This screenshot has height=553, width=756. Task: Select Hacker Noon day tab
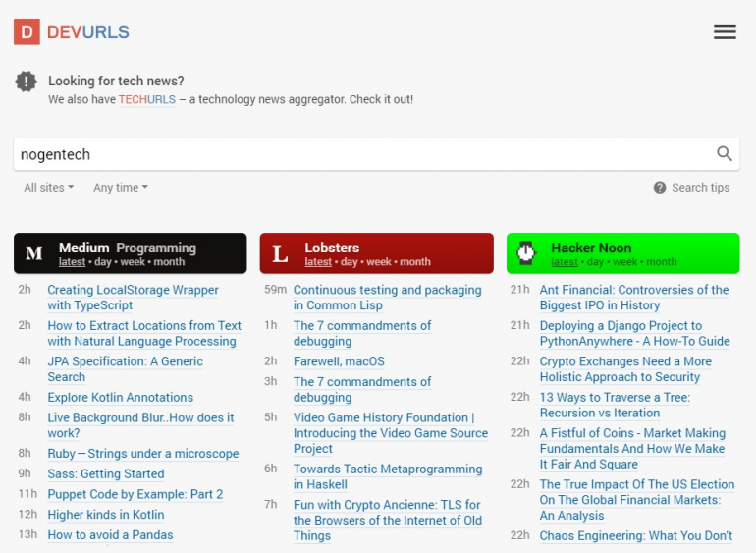pos(595,262)
